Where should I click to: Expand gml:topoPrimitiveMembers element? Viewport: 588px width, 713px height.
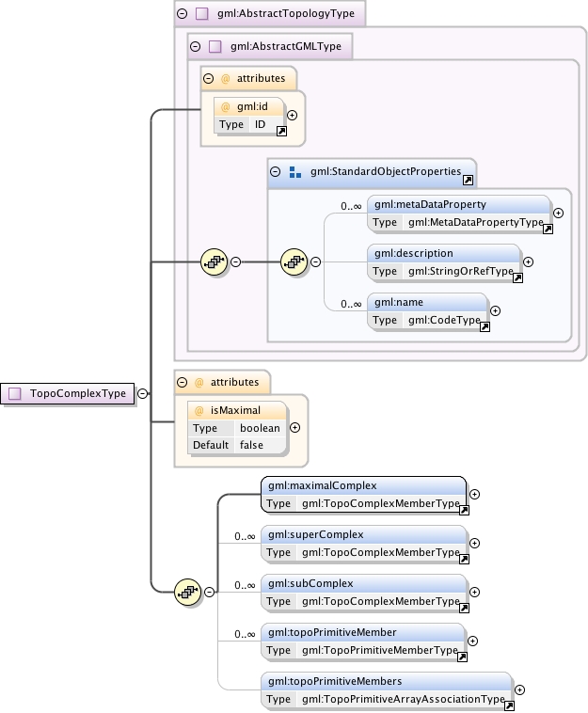pyautogui.click(x=519, y=690)
